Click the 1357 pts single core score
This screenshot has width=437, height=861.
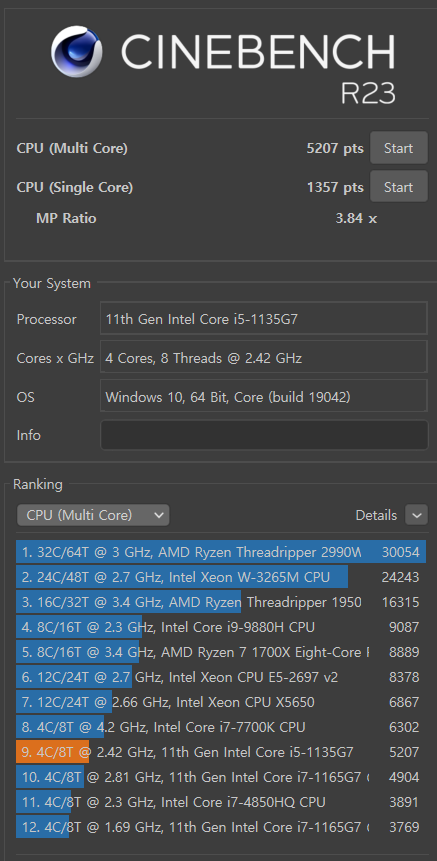click(x=335, y=187)
